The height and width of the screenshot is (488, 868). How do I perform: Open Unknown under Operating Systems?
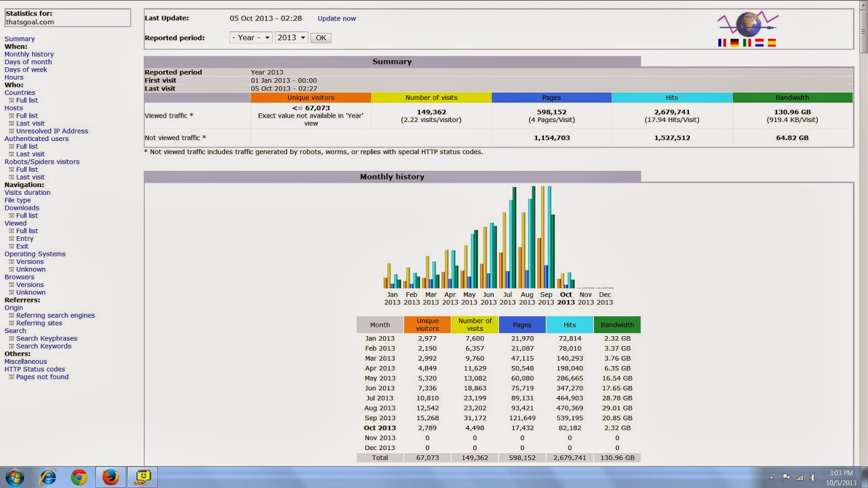pyautogui.click(x=31, y=269)
